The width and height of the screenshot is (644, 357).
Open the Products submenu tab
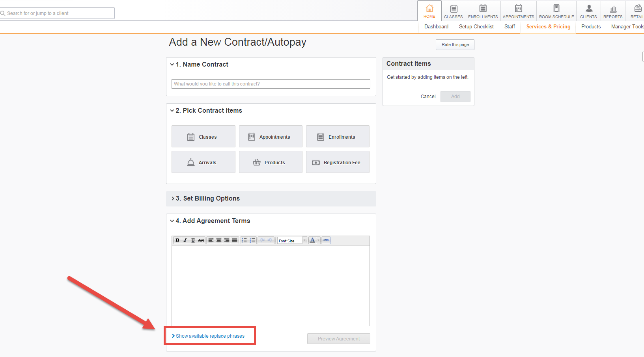pos(591,27)
